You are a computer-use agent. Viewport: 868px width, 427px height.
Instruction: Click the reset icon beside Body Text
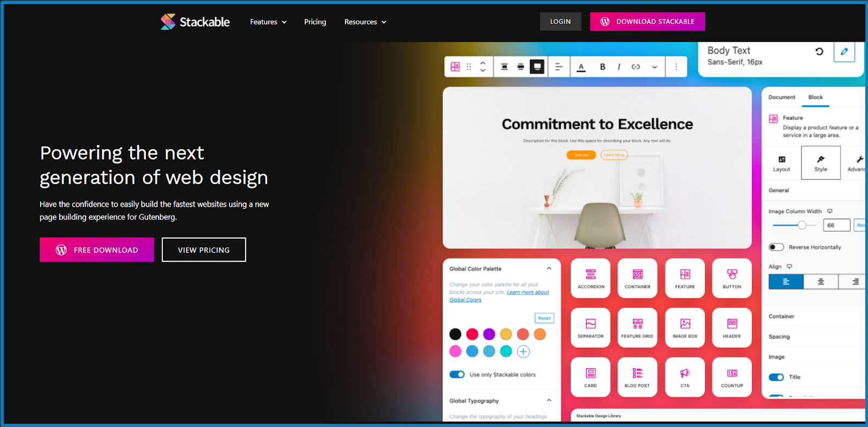tap(819, 52)
